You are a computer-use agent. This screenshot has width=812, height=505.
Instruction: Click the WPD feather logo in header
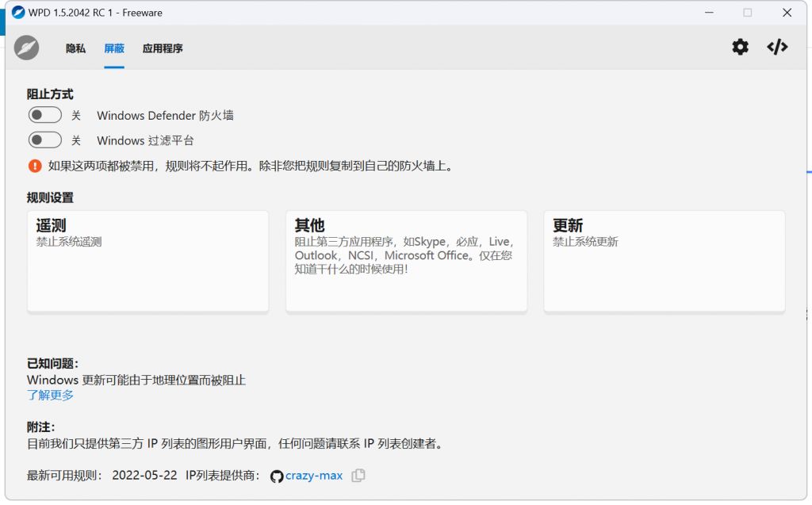point(27,48)
